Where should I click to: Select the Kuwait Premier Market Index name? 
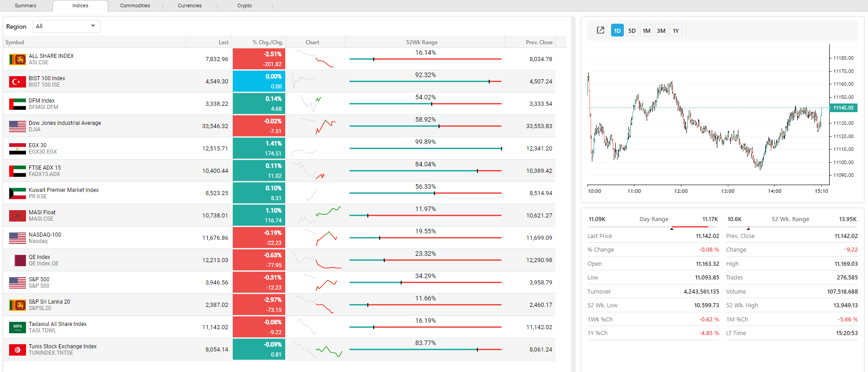click(x=63, y=190)
